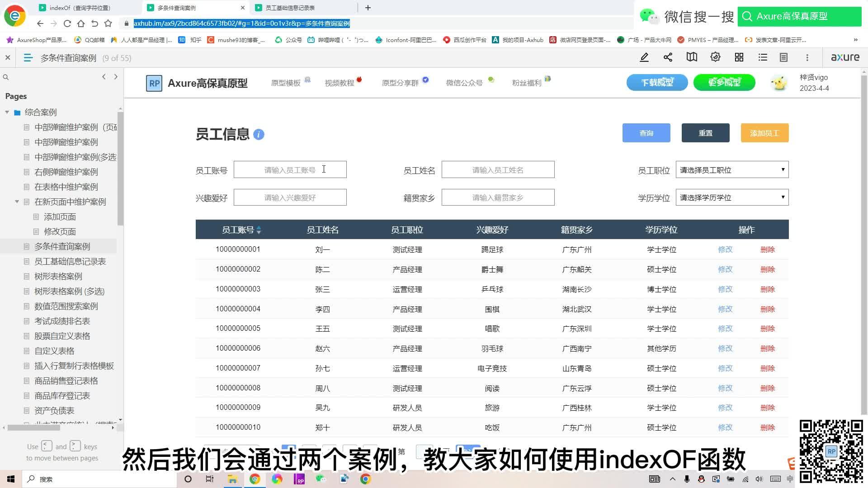The image size is (868, 488).
Task: Open the 学历学位 dropdown
Action: click(x=731, y=197)
